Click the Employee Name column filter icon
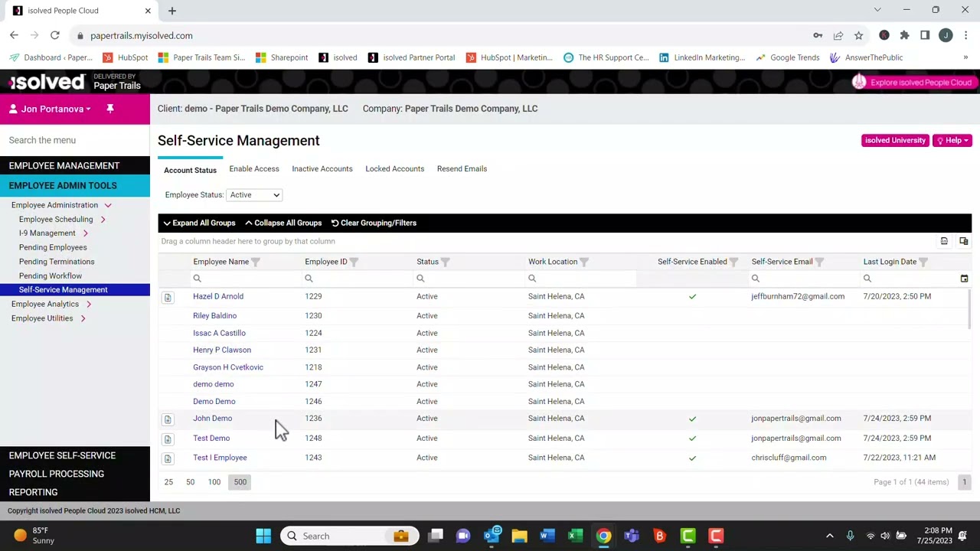This screenshot has width=980, height=551. point(256,262)
